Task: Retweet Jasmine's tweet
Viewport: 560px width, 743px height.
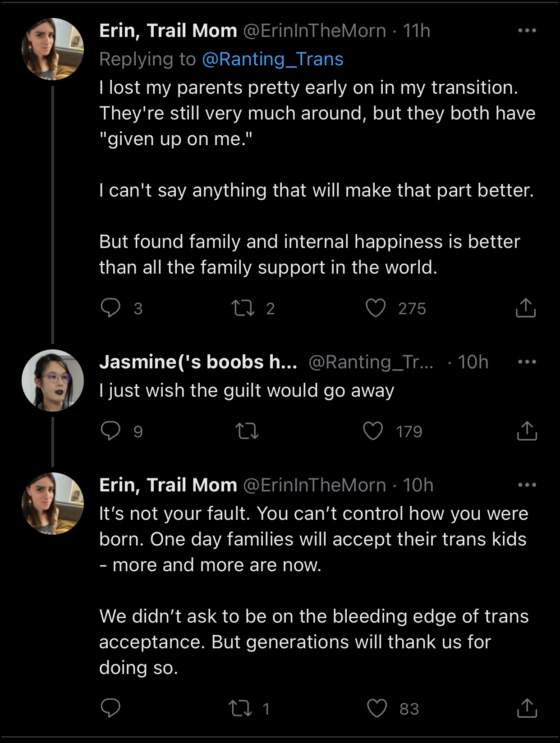Action: 247,431
